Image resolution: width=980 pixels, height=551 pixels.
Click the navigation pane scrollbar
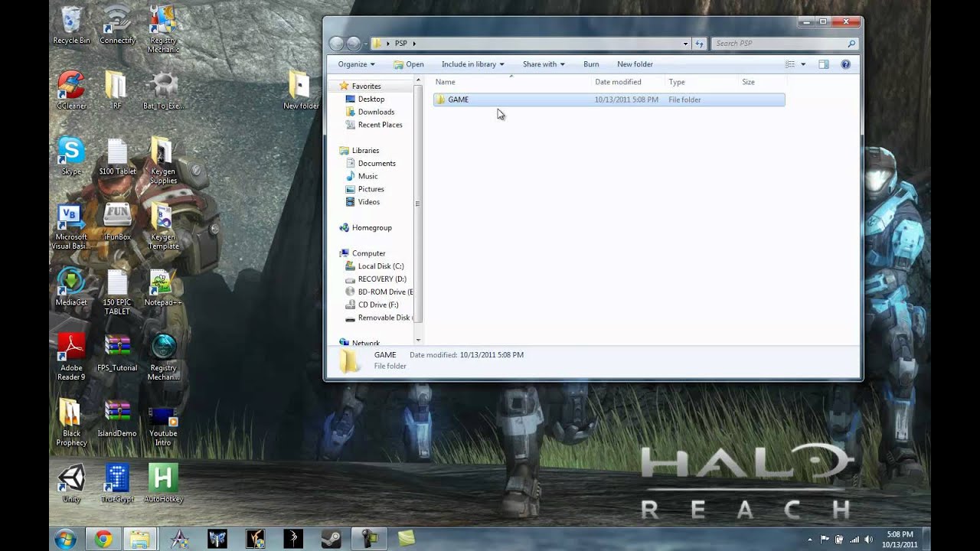point(418,204)
